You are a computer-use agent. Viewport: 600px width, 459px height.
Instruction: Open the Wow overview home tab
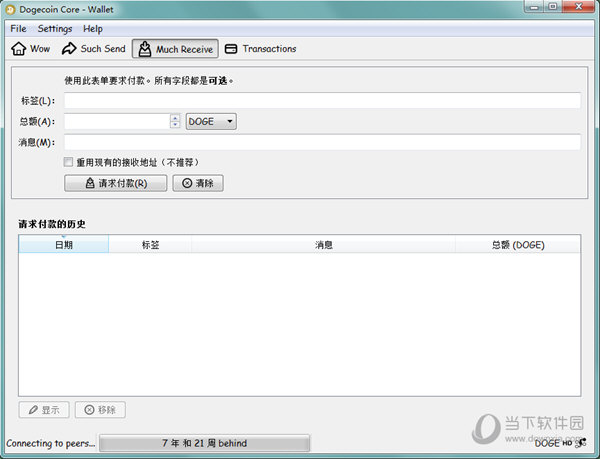(x=31, y=49)
